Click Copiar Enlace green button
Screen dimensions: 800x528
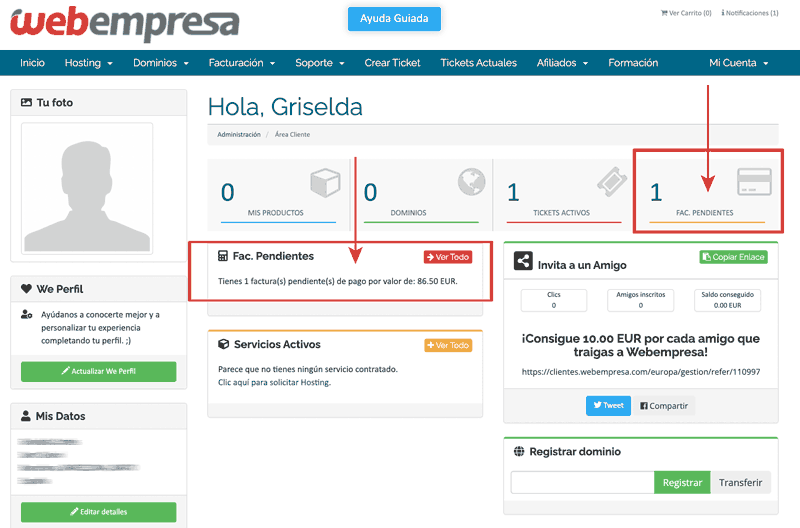click(x=733, y=257)
